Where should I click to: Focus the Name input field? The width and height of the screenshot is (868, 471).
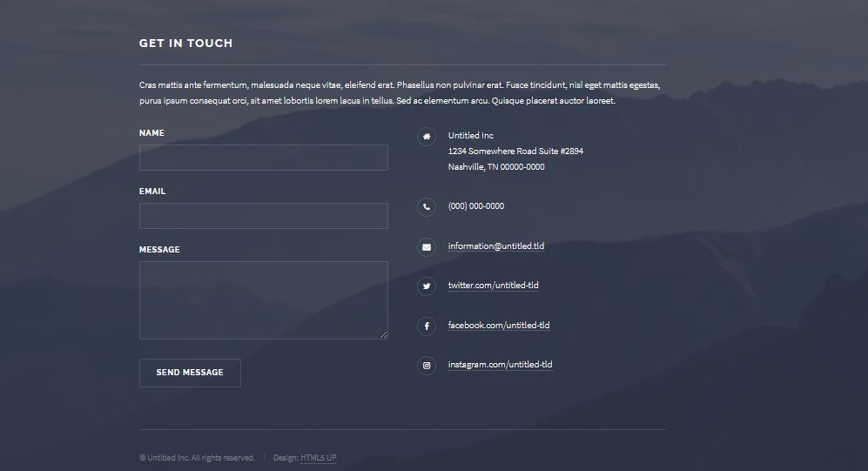264,158
